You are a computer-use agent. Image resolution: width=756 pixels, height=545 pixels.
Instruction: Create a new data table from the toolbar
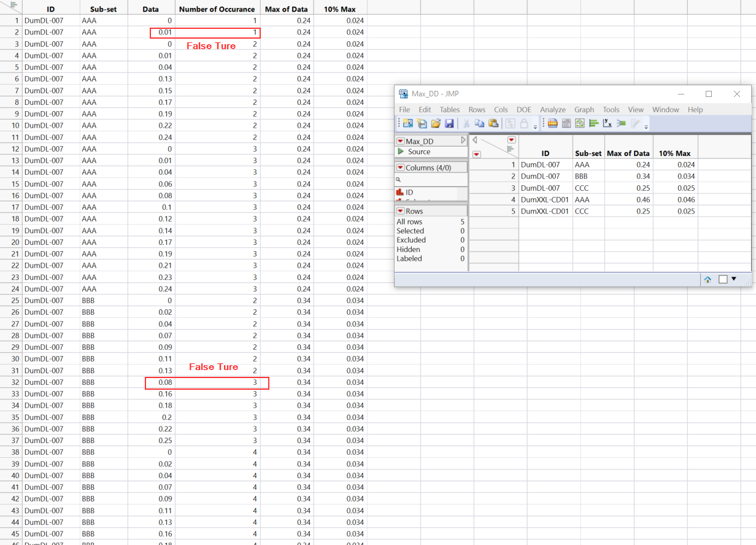pyautogui.click(x=407, y=123)
